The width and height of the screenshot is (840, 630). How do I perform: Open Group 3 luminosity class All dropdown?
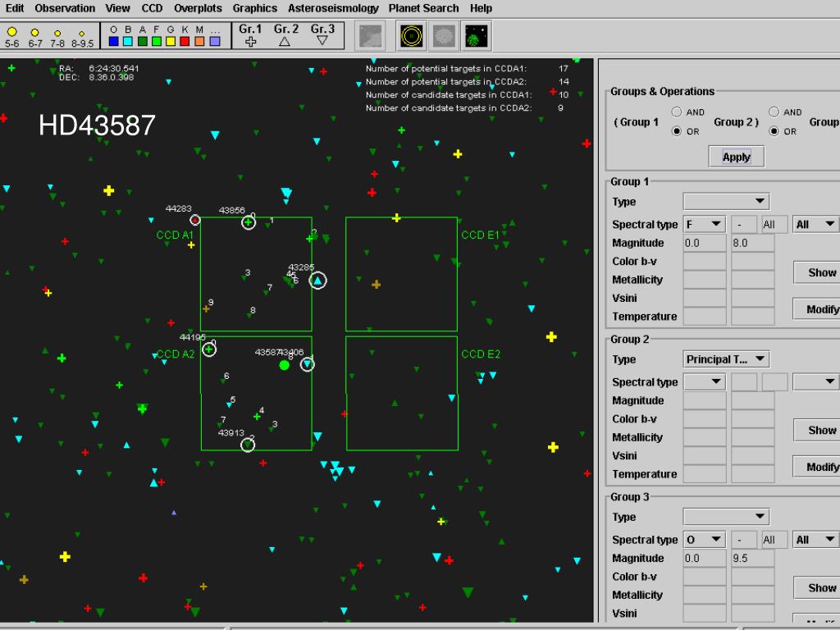pos(815,540)
